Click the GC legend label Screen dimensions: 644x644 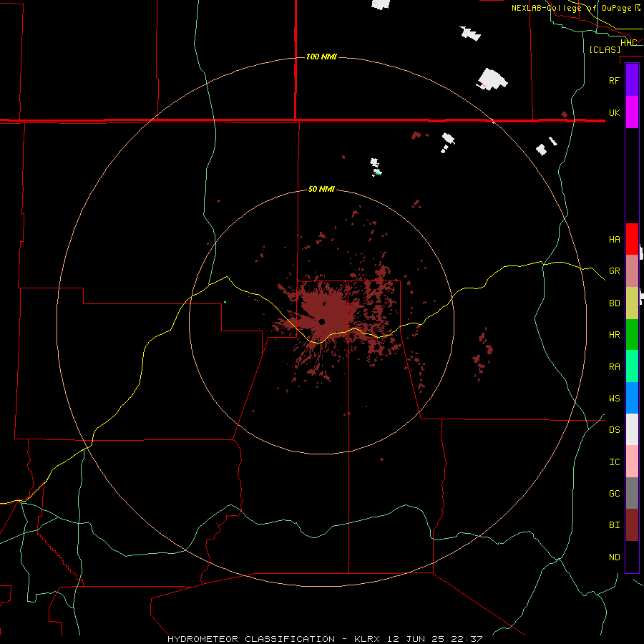614,494
